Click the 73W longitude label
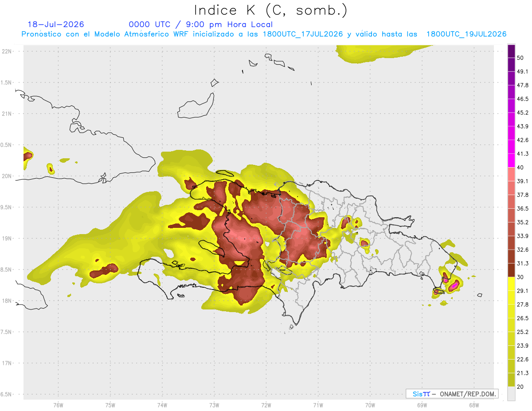Image resolution: width=532 pixels, height=411 pixels. tap(214, 405)
